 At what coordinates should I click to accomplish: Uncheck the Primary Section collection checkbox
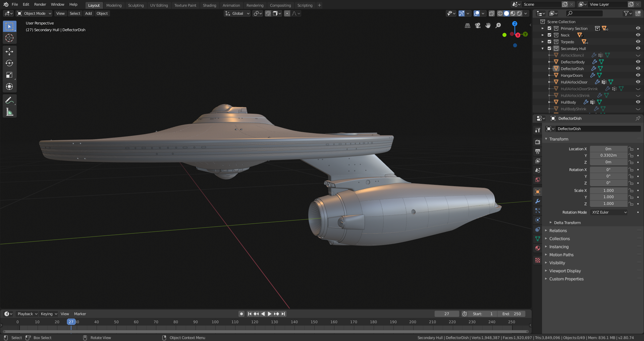point(549,29)
